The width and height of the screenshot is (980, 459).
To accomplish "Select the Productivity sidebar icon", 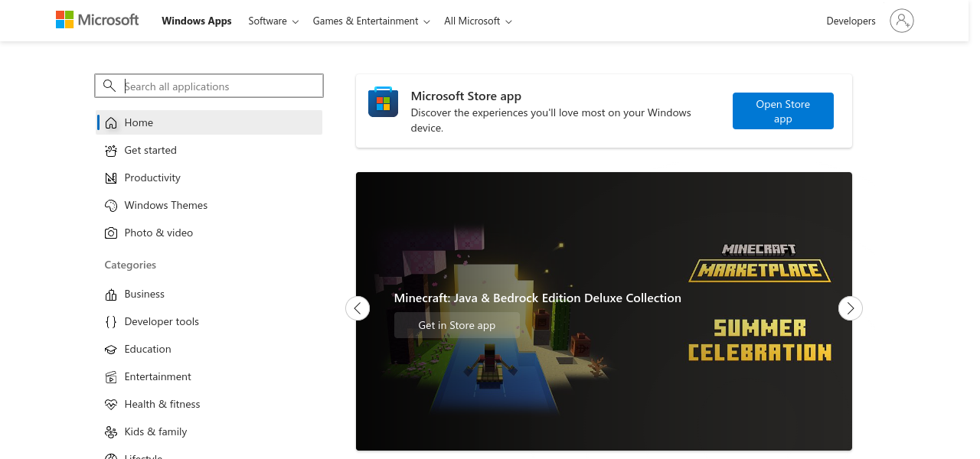I will point(111,178).
